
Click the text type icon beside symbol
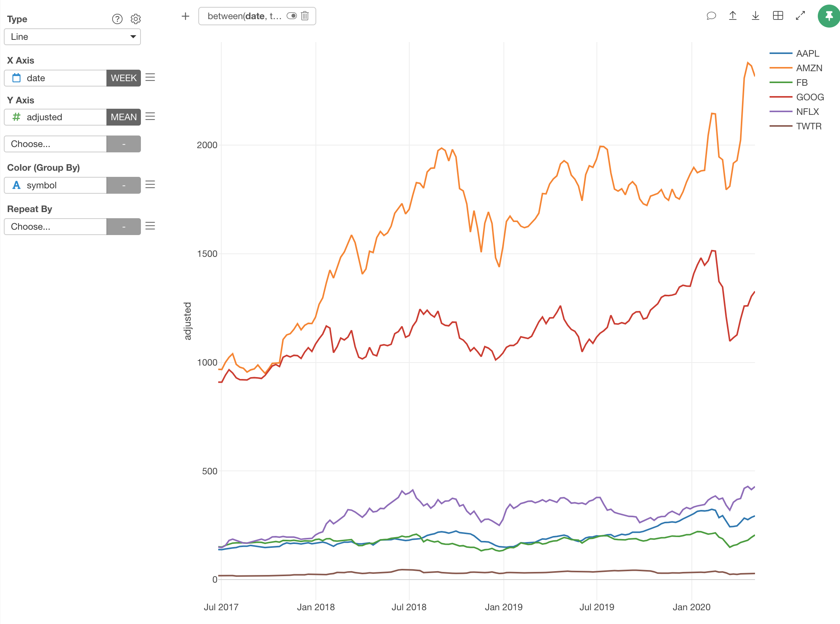(16, 185)
